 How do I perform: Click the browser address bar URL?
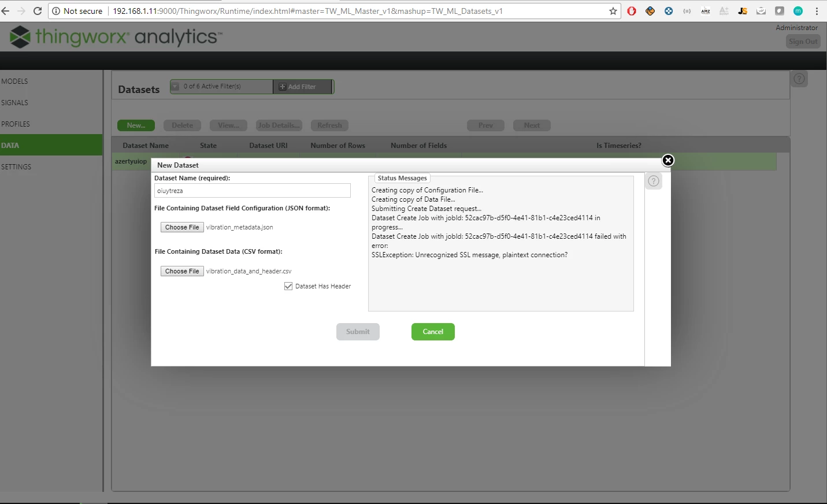pyautogui.click(x=307, y=11)
